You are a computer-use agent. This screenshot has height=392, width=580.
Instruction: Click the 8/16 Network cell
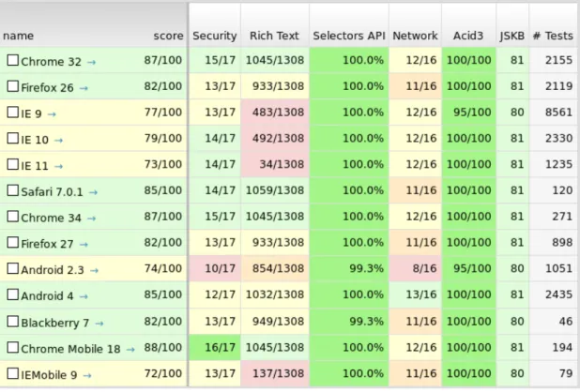[415, 268]
